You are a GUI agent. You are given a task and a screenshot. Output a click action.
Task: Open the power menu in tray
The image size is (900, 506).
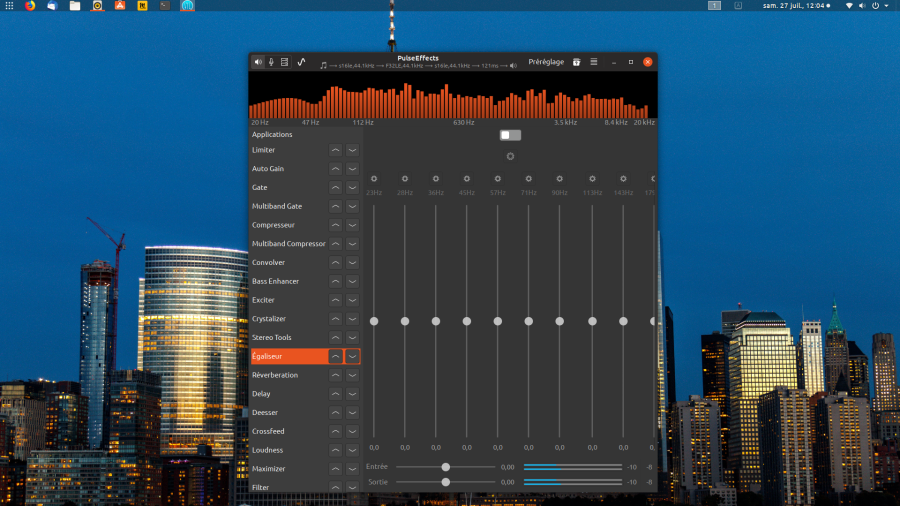pos(875,6)
